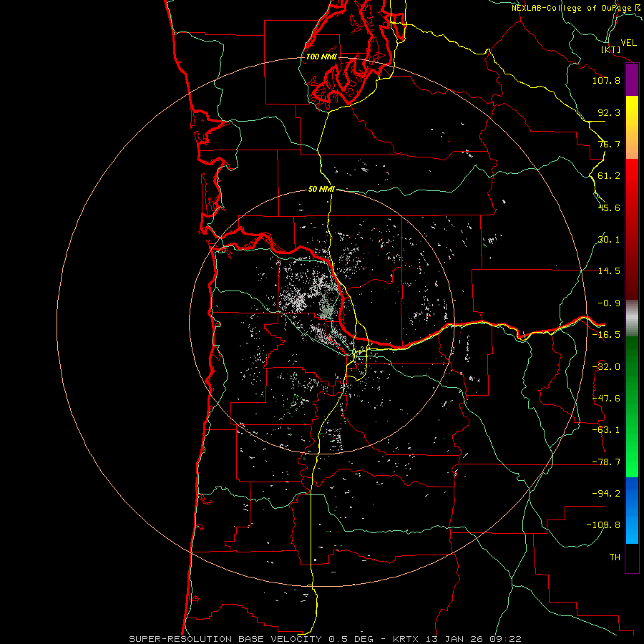Click the 14.5 legend value
Viewport: 644px width, 644px height.
point(609,271)
